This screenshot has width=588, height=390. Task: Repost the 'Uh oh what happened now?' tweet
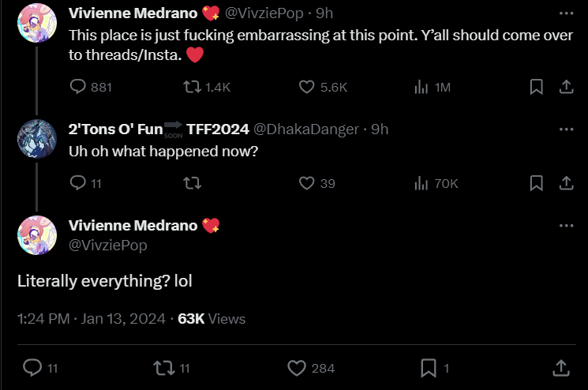[190, 183]
